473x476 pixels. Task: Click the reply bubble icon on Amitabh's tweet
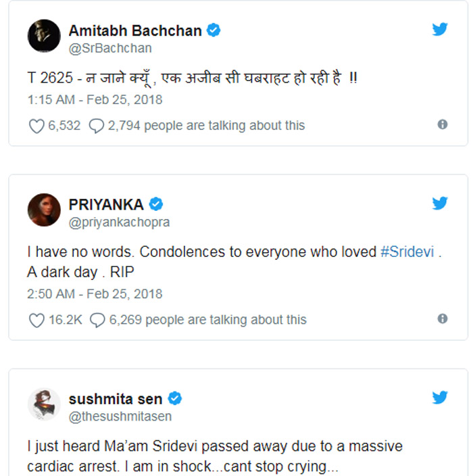point(97,126)
